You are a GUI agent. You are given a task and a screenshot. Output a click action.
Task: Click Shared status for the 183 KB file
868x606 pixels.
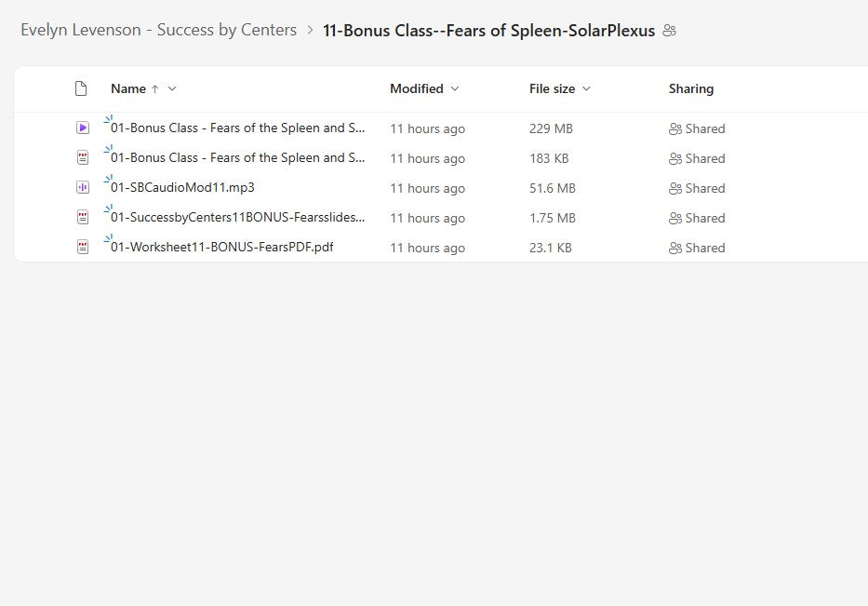704,159
